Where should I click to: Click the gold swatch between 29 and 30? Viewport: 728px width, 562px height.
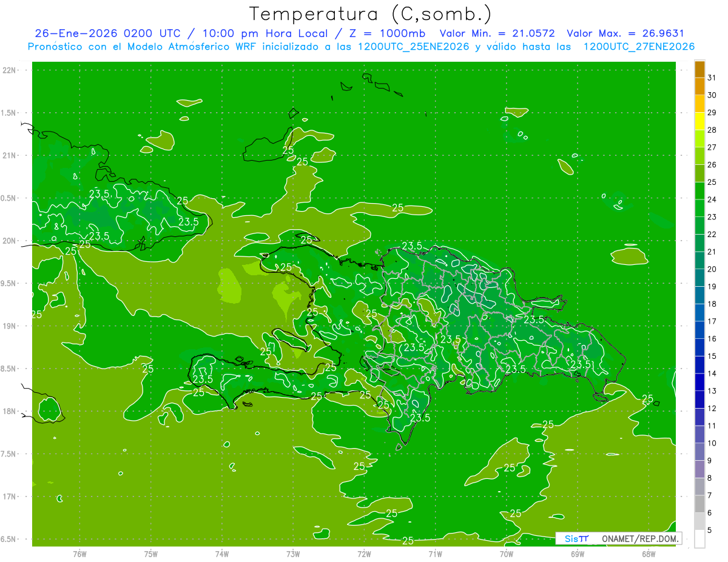699,104
